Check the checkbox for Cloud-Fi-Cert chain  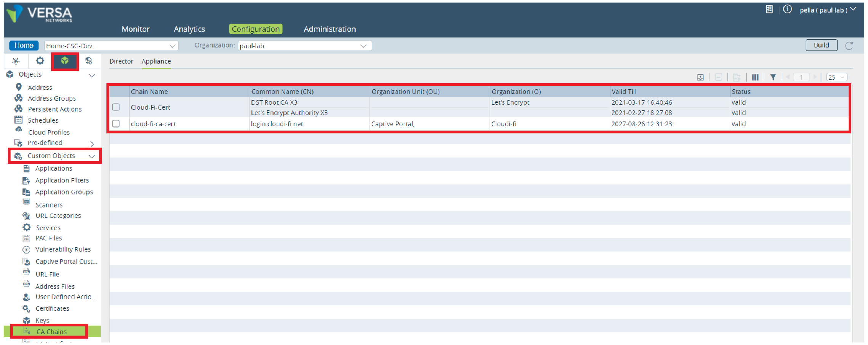(x=116, y=107)
